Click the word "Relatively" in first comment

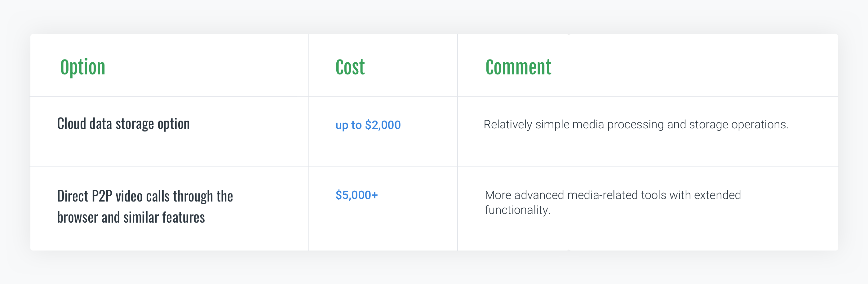(x=507, y=125)
